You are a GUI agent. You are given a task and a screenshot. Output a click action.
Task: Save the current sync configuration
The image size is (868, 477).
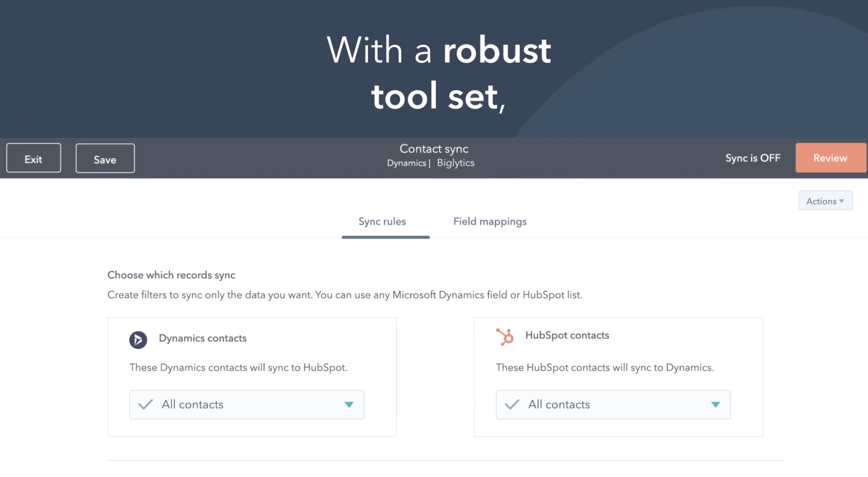(x=105, y=159)
